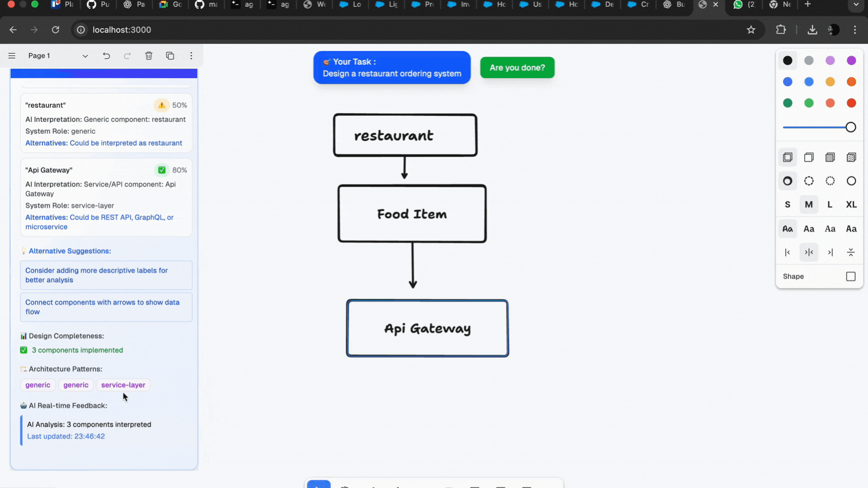The image size is (868, 488).
Task: Click the "Are you done?" button
Action: [517, 68]
